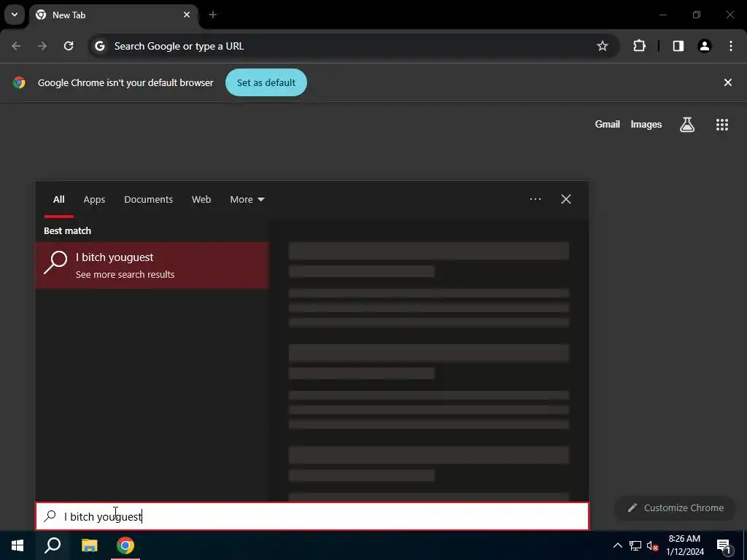747x560 pixels.
Task: Open the Windows Start menu
Action: click(x=18, y=545)
